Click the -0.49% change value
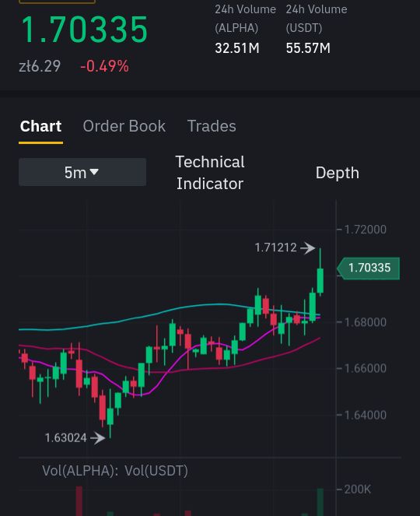Screen dimensions: 420x516 (104, 66)
